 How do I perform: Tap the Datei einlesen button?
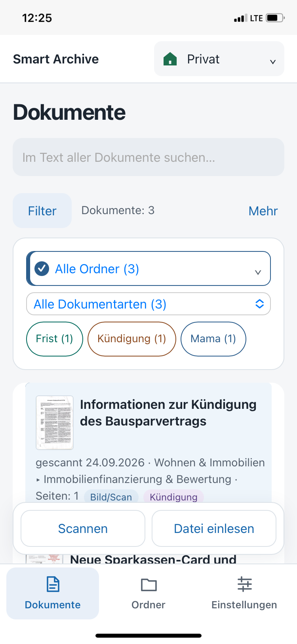click(214, 528)
